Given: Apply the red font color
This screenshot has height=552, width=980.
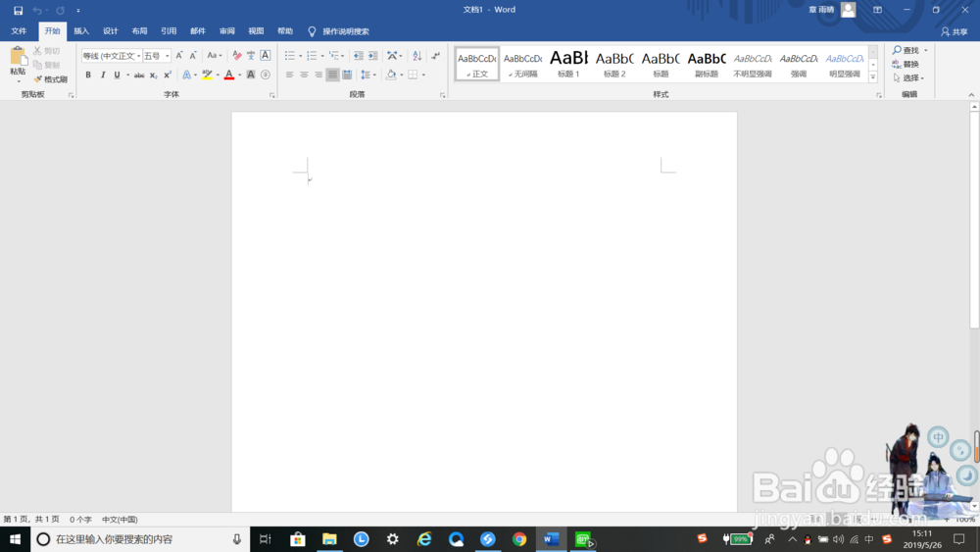Looking at the screenshot, I should pos(229,75).
